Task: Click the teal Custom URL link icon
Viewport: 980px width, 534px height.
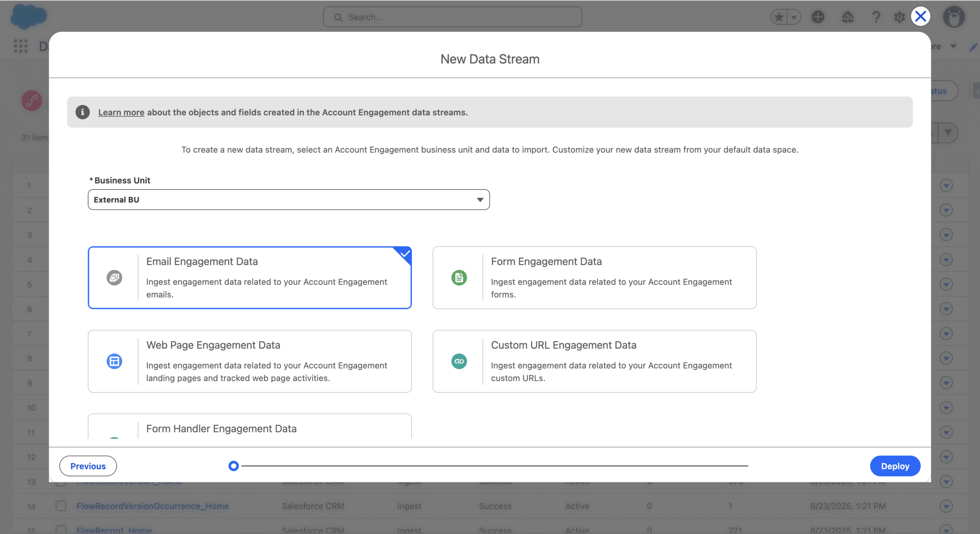Action: 459,361
